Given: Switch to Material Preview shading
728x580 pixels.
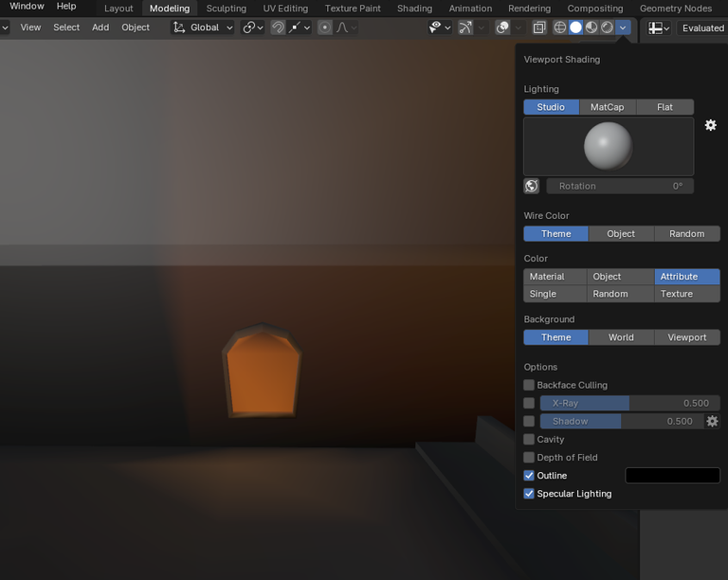Looking at the screenshot, I should (x=591, y=27).
